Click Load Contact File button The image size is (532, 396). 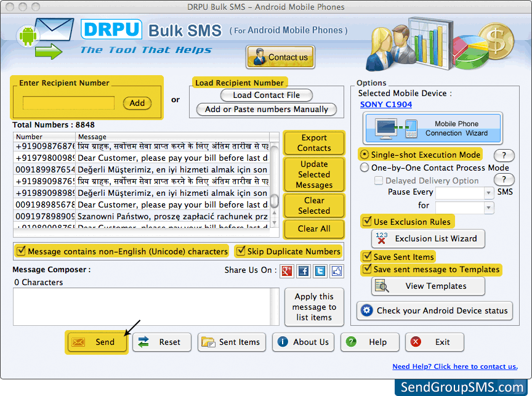(267, 95)
